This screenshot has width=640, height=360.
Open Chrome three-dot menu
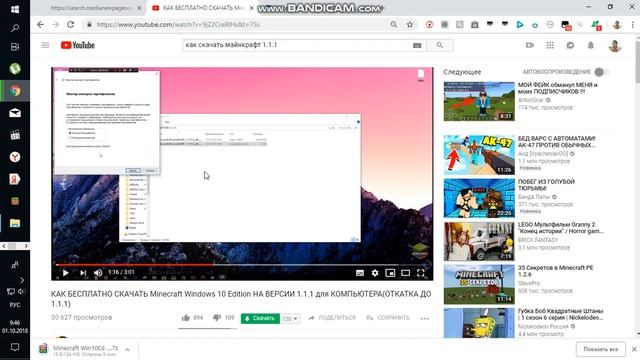click(633, 25)
